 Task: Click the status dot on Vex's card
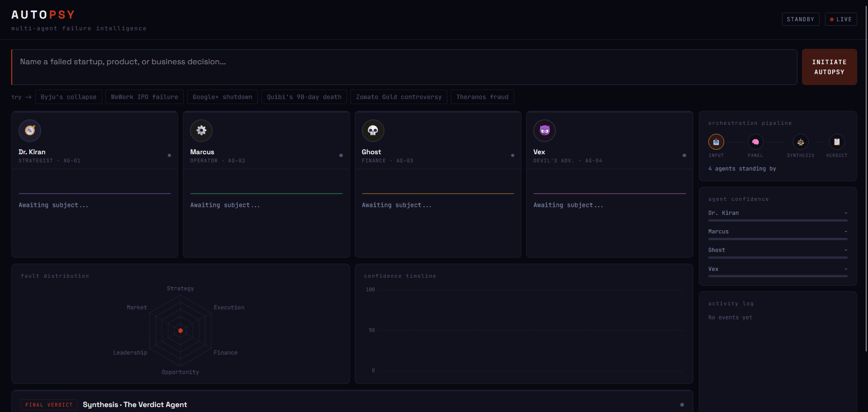tap(684, 155)
